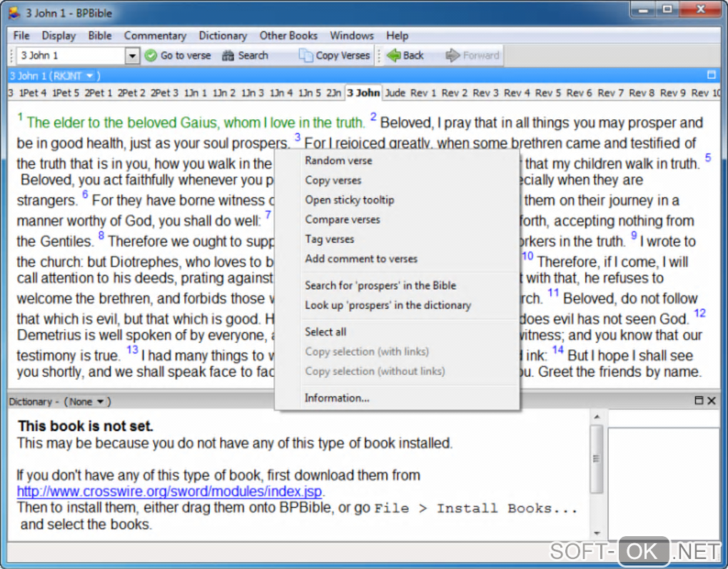Image resolution: width=728 pixels, height=569 pixels.
Task: Open the RKJNT version dropdown
Action: click(x=90, y=75)
